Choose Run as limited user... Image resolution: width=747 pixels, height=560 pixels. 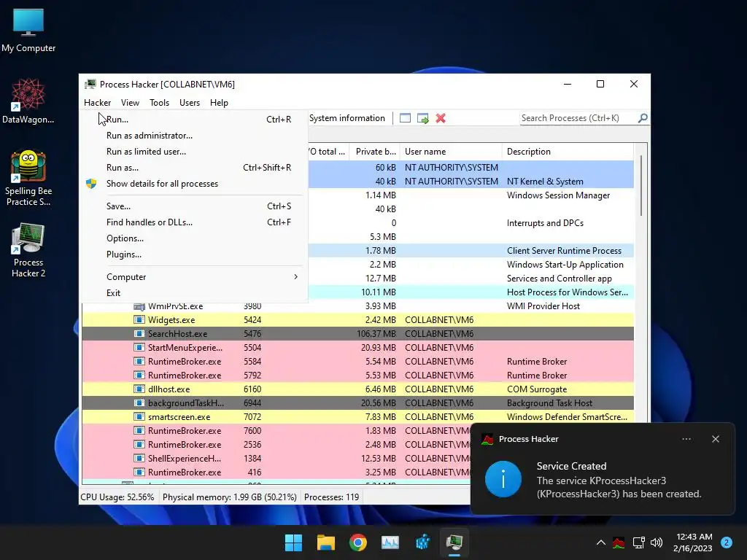click(193, 152)
